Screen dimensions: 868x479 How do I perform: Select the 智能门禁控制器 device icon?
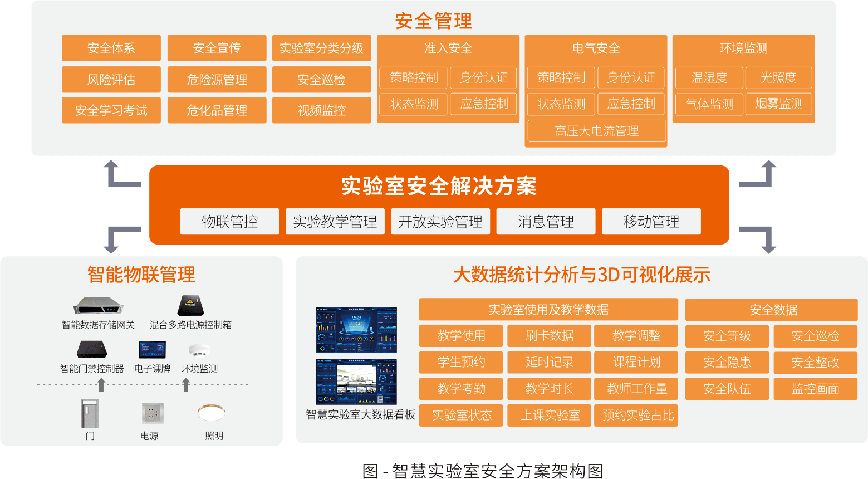pyautogui.click(x=92, y=350)
